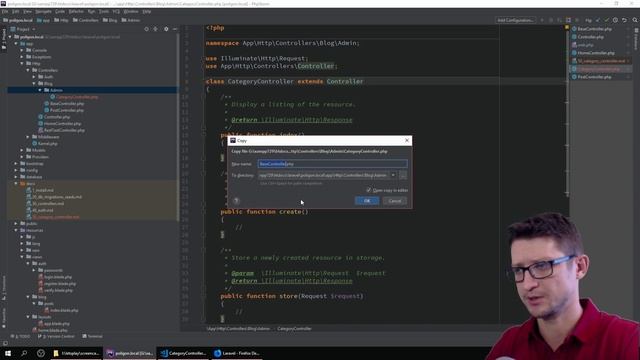Screen dimensions: 640x360
Task: Click the Windows Start button
Action: pyautogui.click(x=8, y=353)
